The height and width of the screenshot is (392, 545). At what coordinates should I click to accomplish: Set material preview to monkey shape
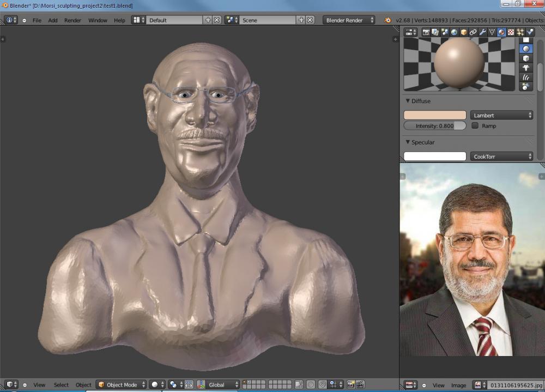(x=526, y=68)
